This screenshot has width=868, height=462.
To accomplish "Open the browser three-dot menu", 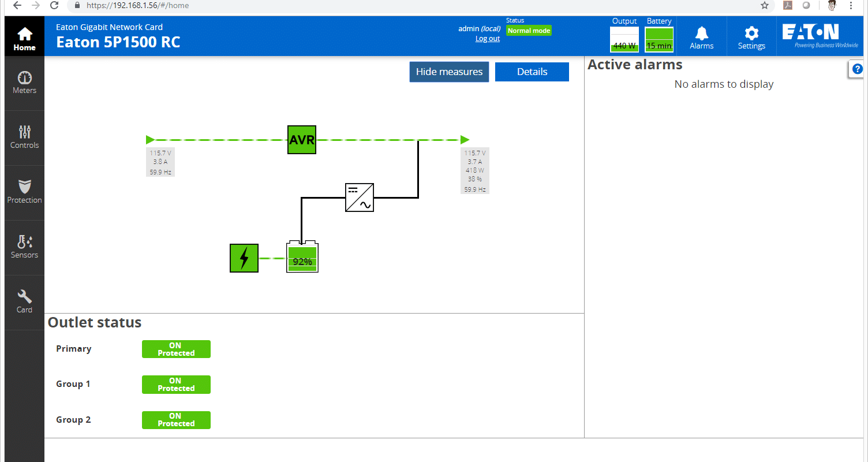I will tap(851, 5).
